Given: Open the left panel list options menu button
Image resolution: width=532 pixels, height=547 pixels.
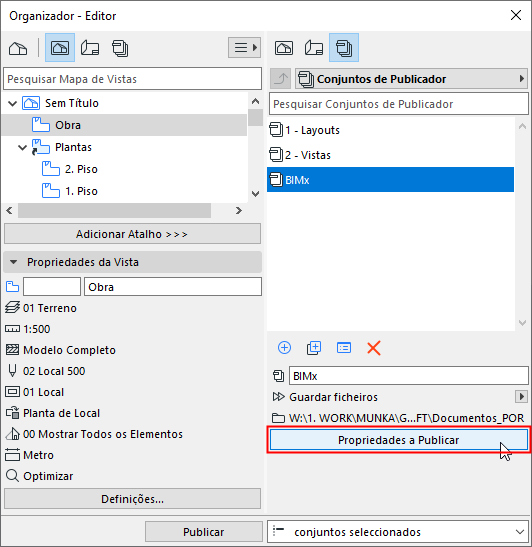Looking at the screenshot, I should [245, 47].
